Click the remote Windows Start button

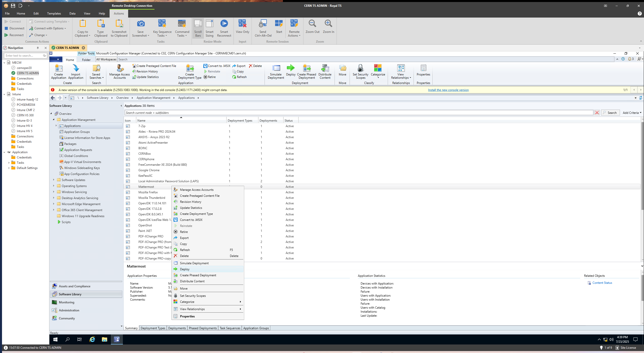55,339
